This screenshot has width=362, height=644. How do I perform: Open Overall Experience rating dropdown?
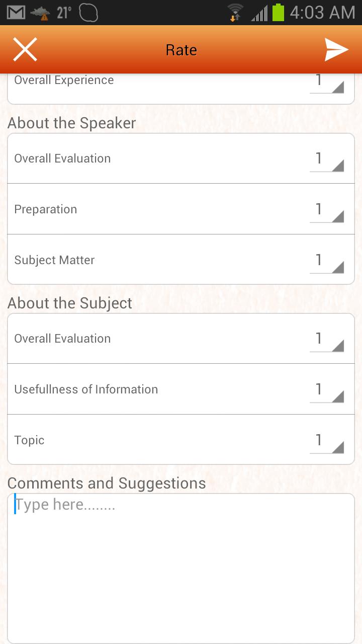click(327, 82)
